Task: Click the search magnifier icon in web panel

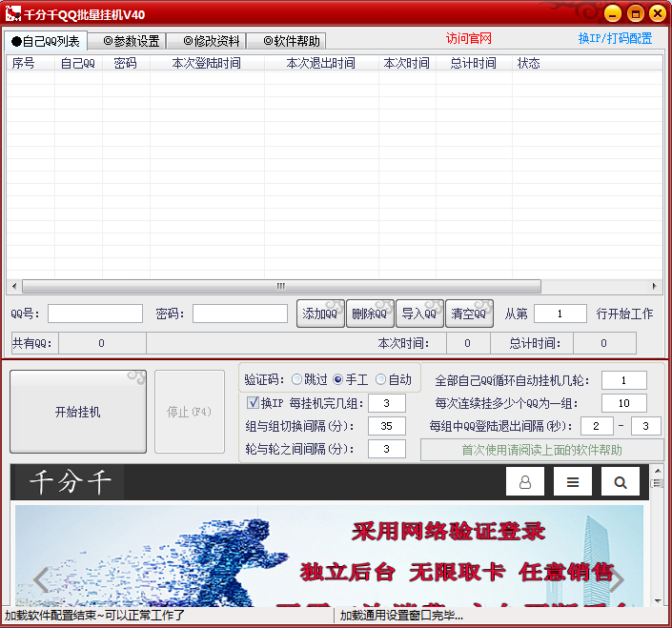Action: (x=621, y=481)
